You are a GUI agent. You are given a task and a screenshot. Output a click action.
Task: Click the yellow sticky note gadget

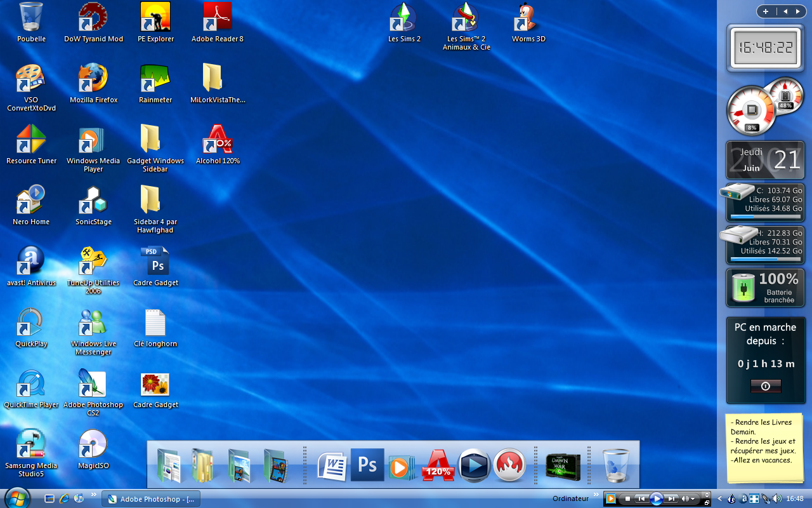tap(764, 448)
